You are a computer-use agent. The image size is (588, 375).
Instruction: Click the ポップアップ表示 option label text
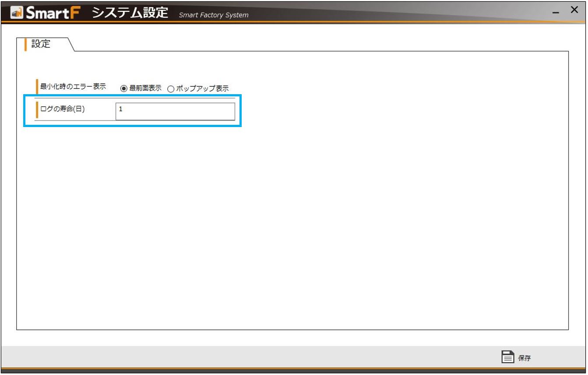(x=202, y=88)
